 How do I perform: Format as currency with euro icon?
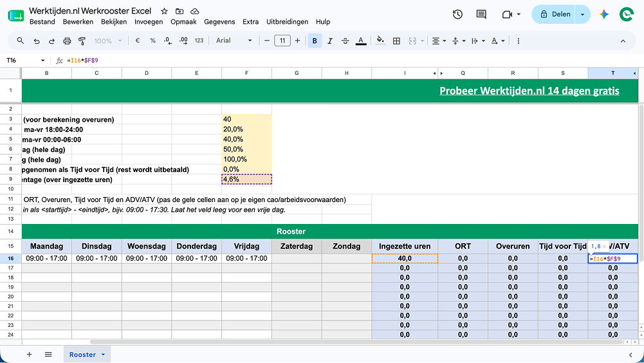click(x=138, y=41)
